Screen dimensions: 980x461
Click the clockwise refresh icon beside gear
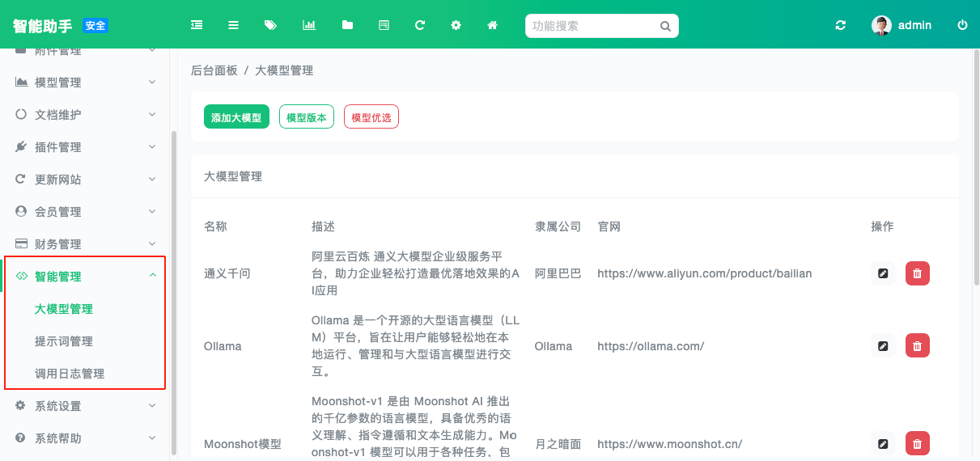click(x=420, y=25)
